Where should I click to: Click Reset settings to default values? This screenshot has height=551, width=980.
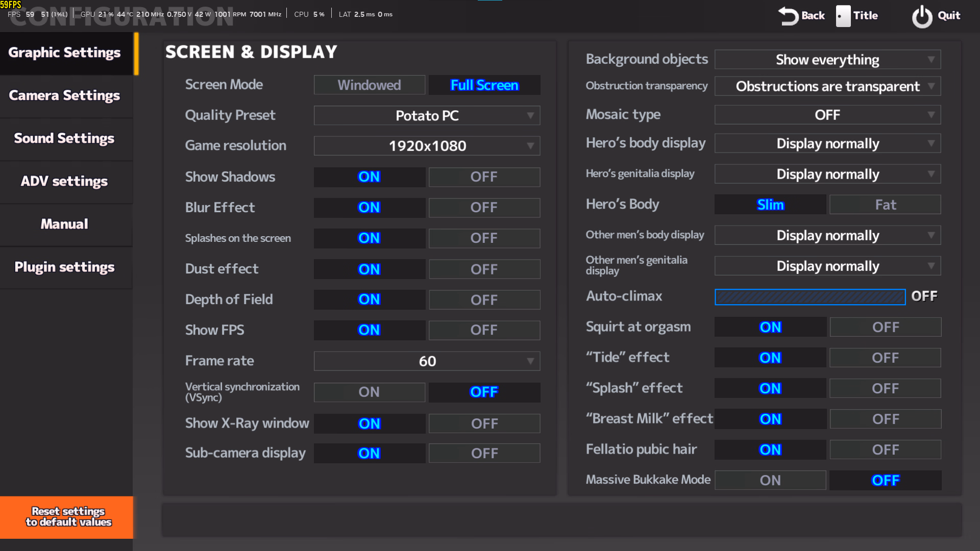[67, 517]
